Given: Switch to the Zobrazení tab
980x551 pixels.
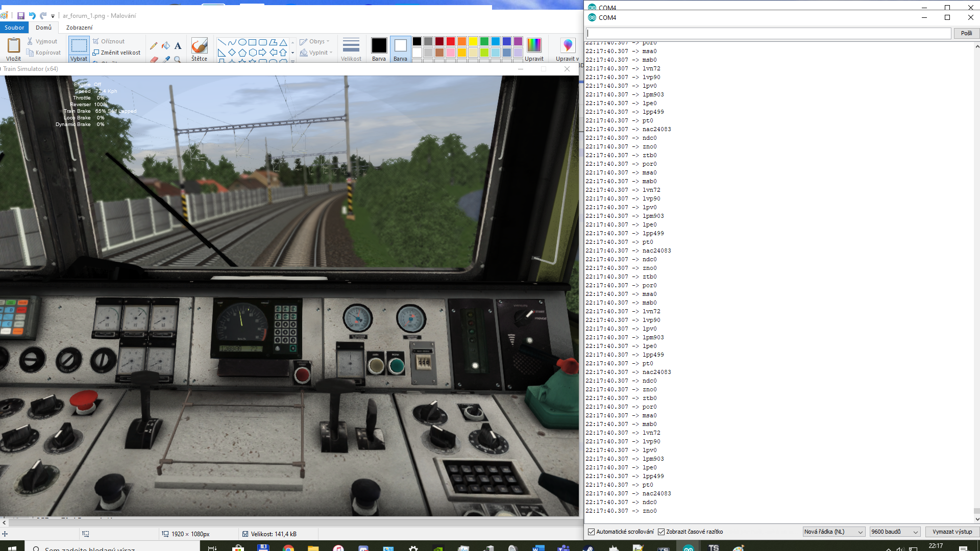Looking at the screenshot, I should [79, 28].
